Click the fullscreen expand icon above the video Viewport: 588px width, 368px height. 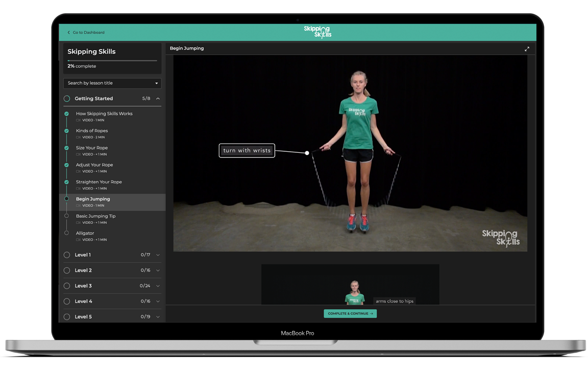(527, 49)
